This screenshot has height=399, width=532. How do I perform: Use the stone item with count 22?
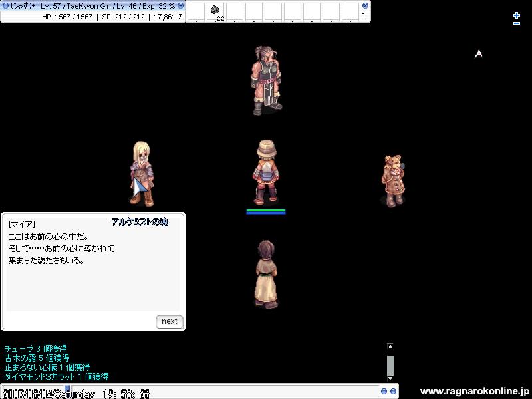pyautogui.click(x=215, y=12)
